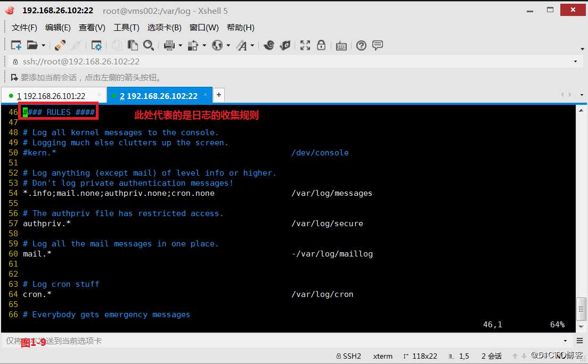The height and width of the screenshot is (364, 588).
Task: Click the Color scheme icon
Action: pos(193,45)
